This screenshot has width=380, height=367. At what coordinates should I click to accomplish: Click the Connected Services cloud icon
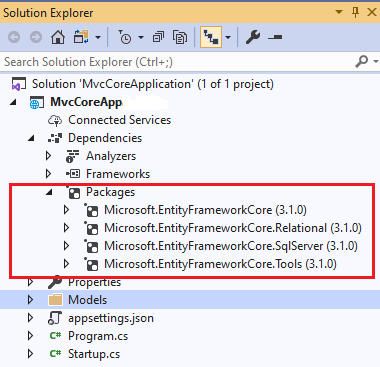click(55, 120)
